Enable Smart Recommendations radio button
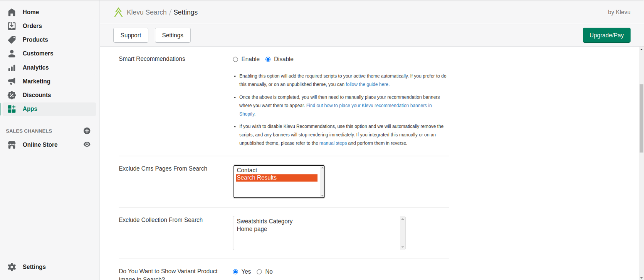 click(236, 60)
